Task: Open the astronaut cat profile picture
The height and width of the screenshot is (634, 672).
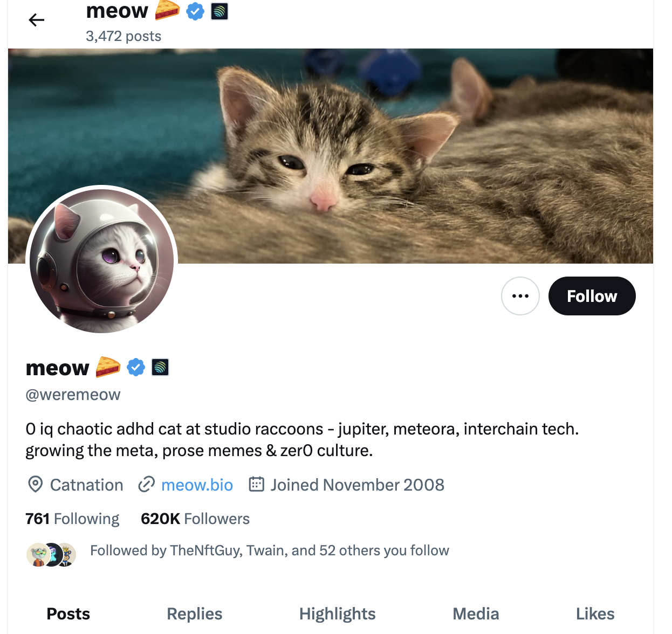Action: pyautogui.click(x=101, y=260)
